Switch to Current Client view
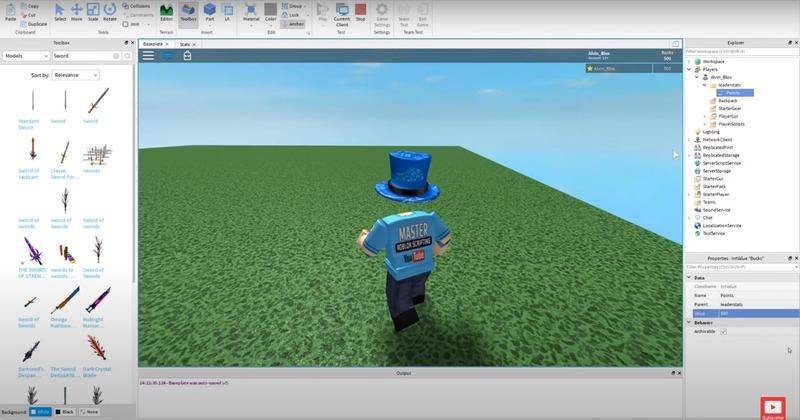800x420 pixels. (342, 13)
